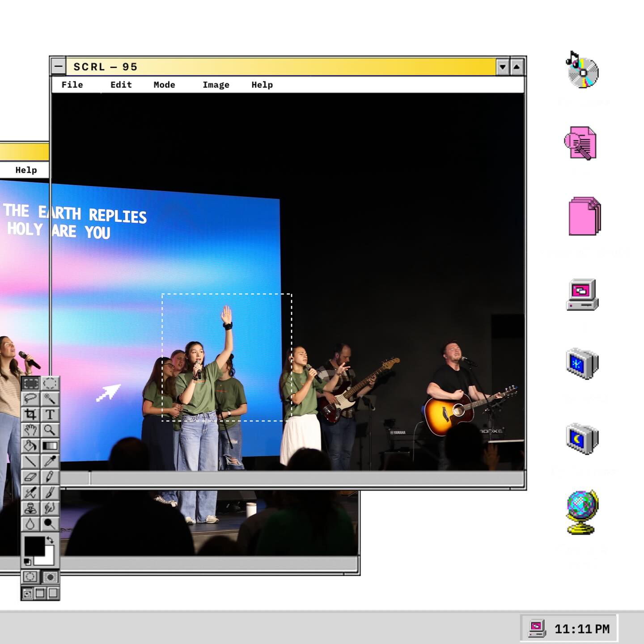Pick the Lasso tool
The height and width of the screenshot is (644, 644).
tap(30, 398)
